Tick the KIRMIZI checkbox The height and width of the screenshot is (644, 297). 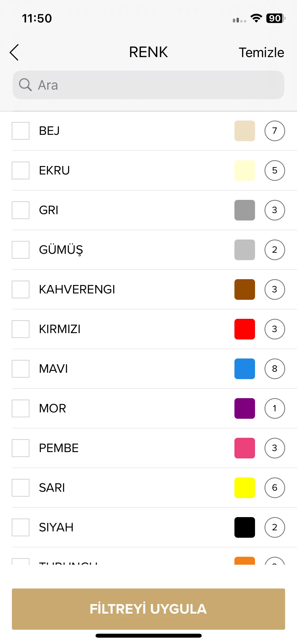[x=21, y=329]
